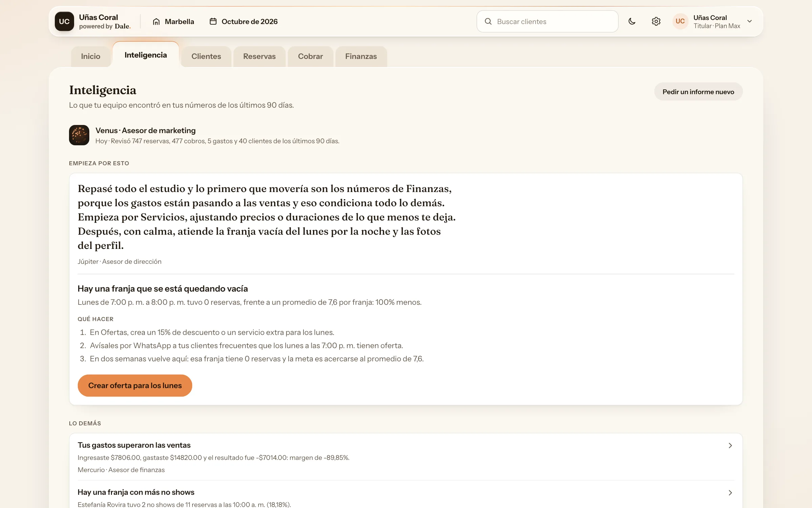Click the UC user avatar circle

680,21
